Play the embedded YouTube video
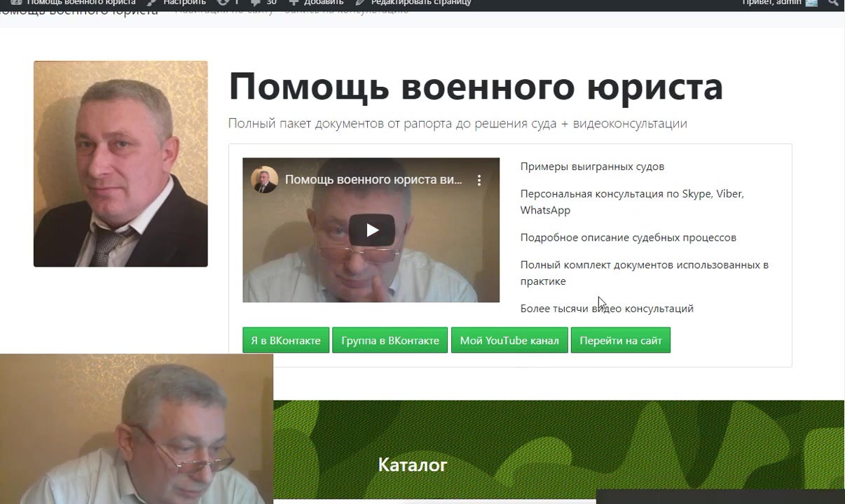 (372, 230)
